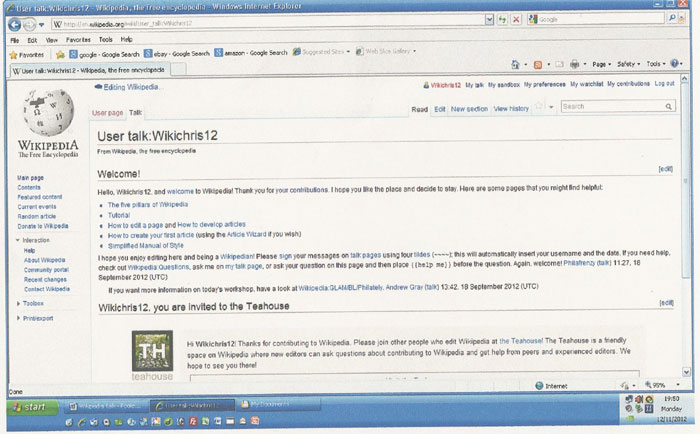Open the Simplified Manual of Style link
This screenshot has width=700, height=434.
click(146, 246)
